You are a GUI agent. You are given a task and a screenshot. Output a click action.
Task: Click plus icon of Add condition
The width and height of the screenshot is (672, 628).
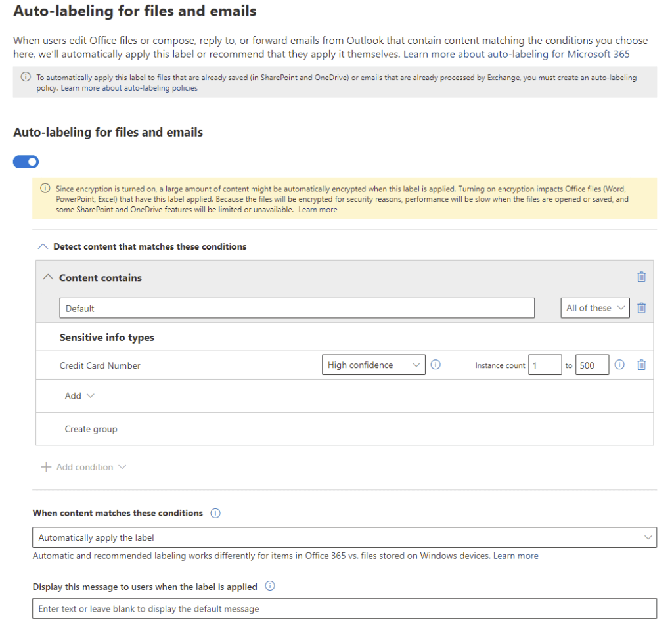coord(46,467)
